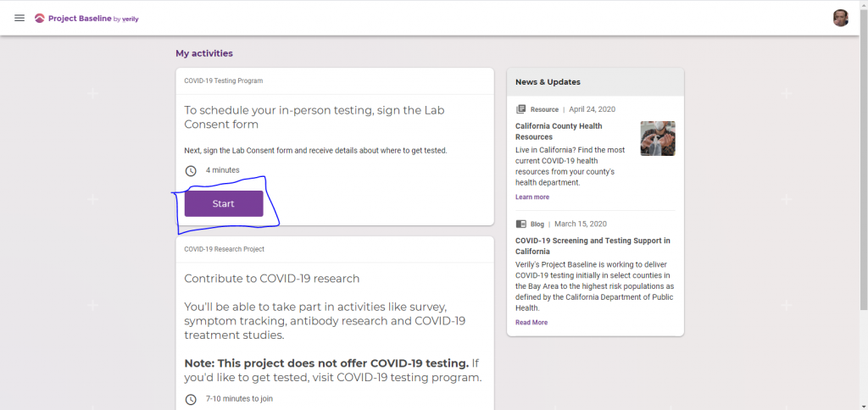This screenshot has height=410, width=868.
Task: Click the Resource category icon
Action: pos(521,109)
